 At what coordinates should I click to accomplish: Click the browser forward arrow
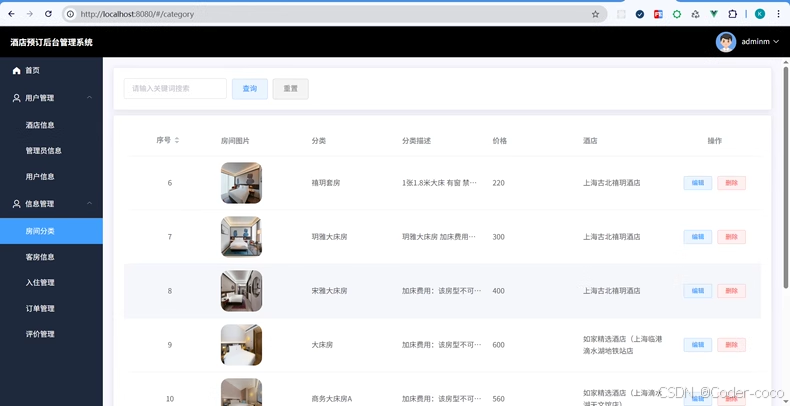(x=30, y=14)
